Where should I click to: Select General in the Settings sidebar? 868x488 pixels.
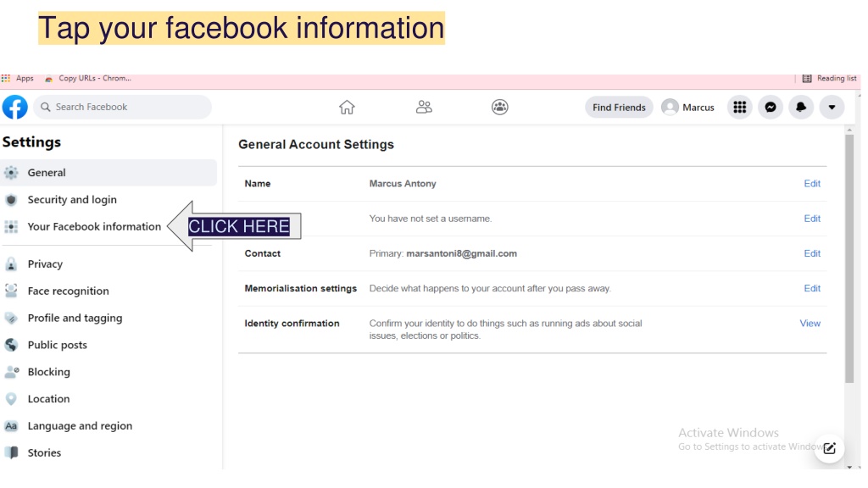[108, 173]
